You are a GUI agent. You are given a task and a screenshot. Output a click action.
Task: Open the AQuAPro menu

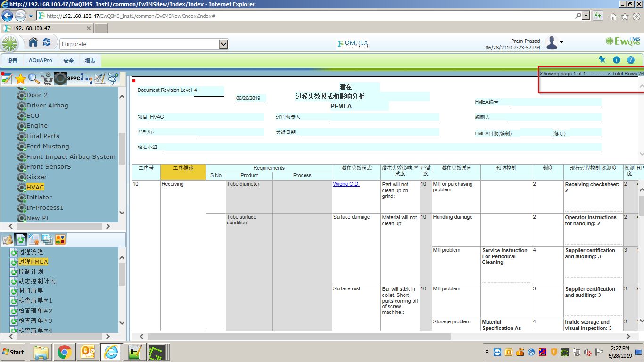(x=41, y=61)
